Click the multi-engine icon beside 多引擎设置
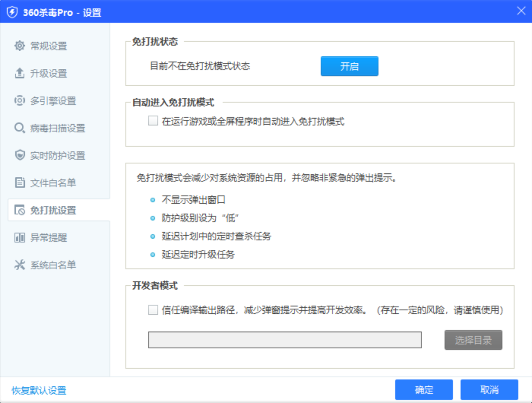This screenshot has width=532, height=403. coord(20,100)
